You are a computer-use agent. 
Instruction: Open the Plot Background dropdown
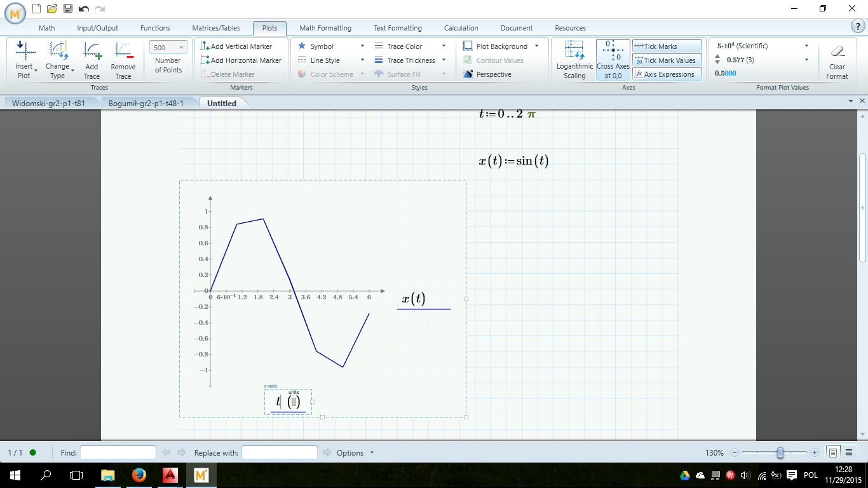coord(536,46)
